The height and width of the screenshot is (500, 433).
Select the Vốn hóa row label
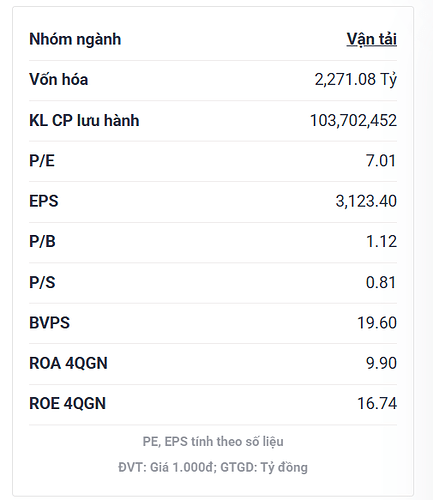(59, 79)
